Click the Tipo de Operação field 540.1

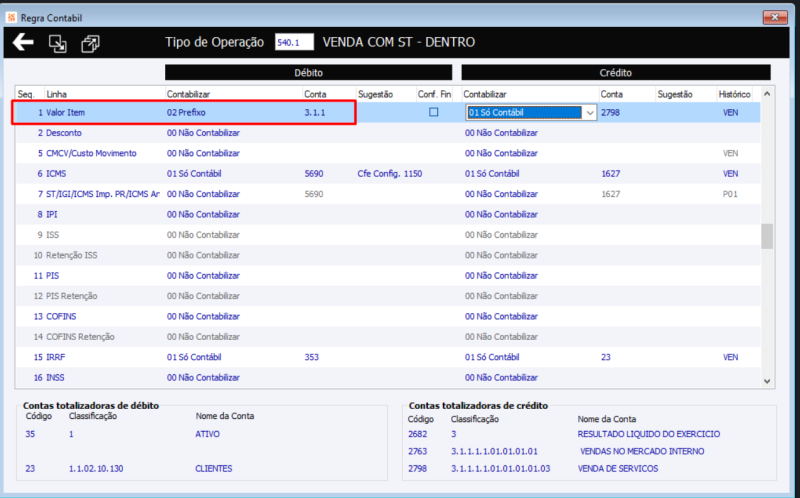coord(294,42)
